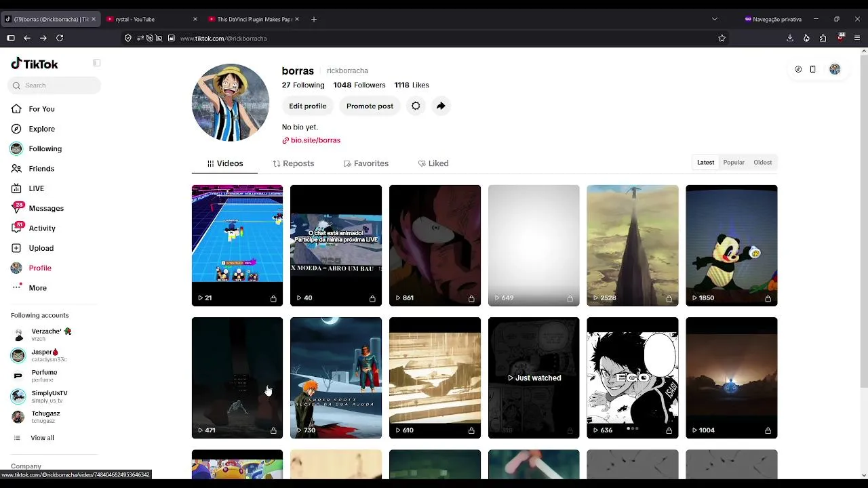The image size is (868, 488).
Task: Switch to the Favorites tab
Action: point(366,163)
